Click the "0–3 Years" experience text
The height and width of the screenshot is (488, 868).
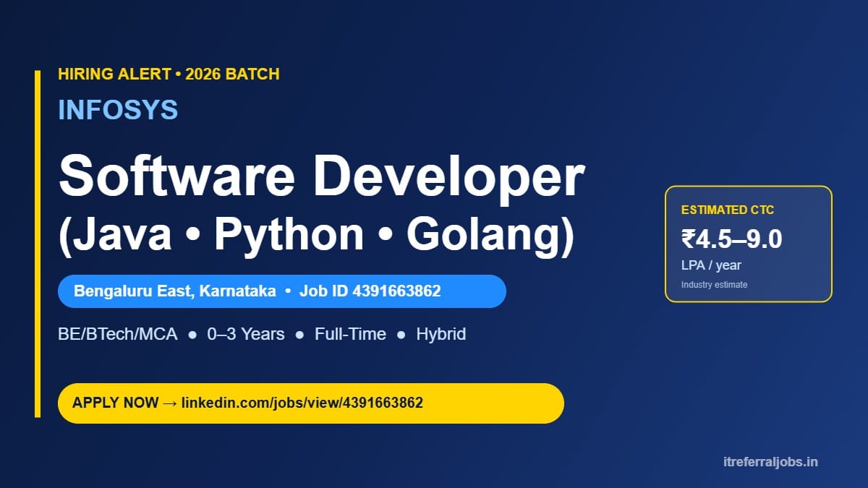pos(246,334)
